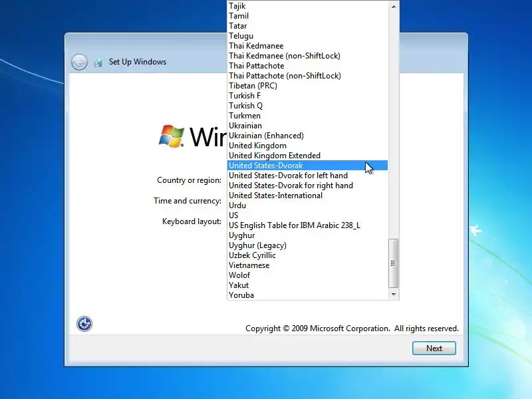Choose United Kingdom layout

tap(307, 146)
